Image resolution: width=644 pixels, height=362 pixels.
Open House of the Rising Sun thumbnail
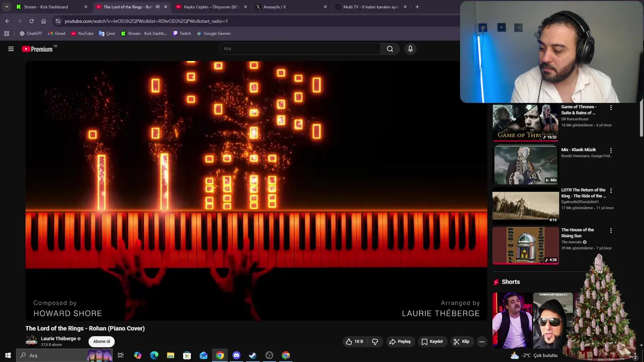tap(525, 245)
